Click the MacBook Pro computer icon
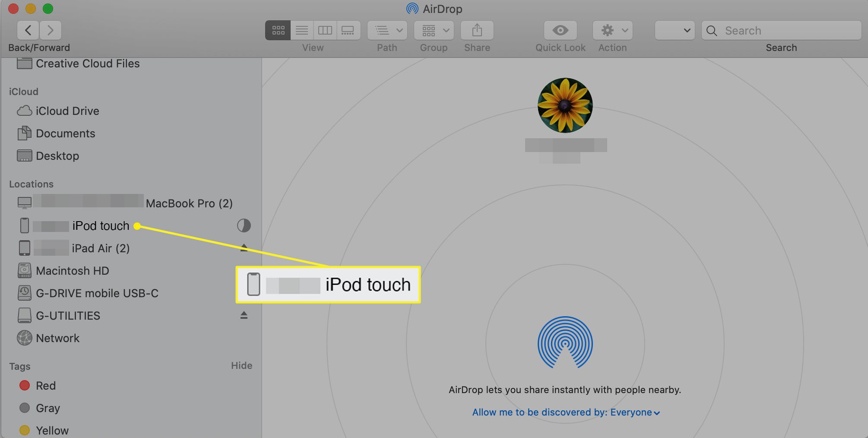 point(25,203)
